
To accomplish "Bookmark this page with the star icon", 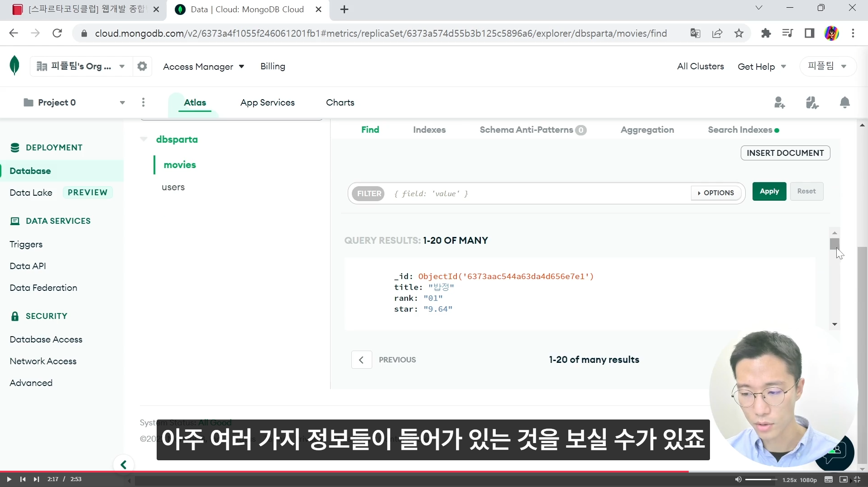I will coord(739,33).
